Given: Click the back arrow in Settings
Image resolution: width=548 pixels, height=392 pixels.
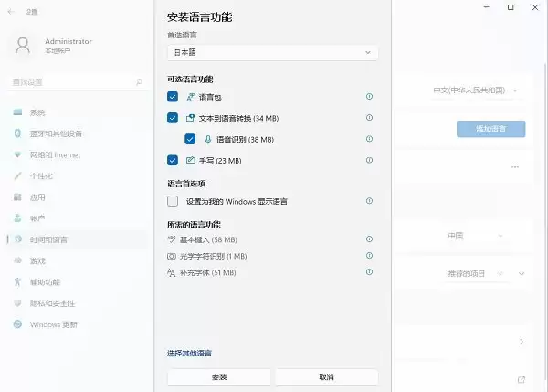Looking at the screenshot, I should coord(11,12).
